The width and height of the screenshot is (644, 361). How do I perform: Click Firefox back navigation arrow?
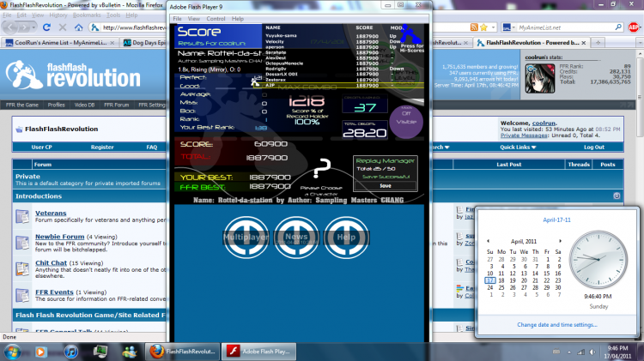point(11,27)
